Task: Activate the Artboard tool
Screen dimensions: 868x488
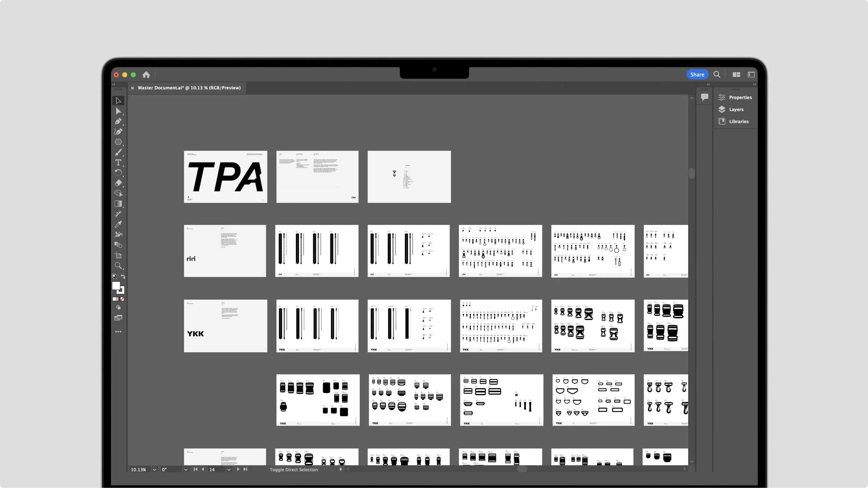Action: click(118, 256)
